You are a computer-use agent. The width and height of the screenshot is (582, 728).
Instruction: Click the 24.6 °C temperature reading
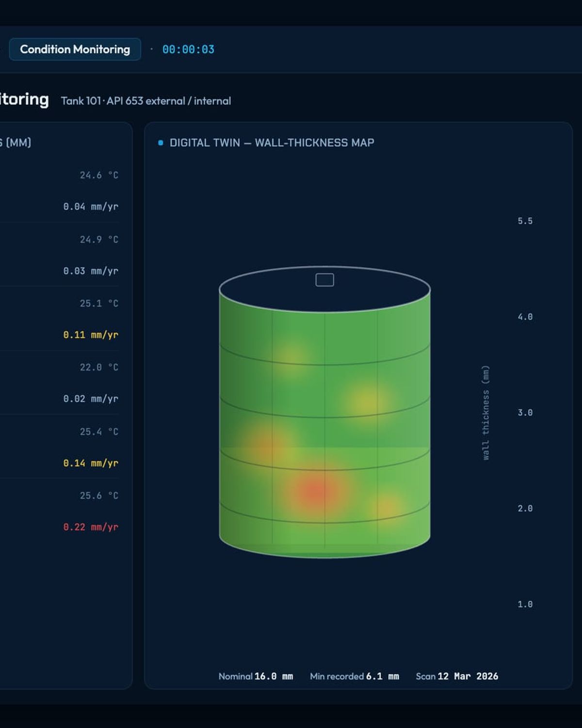pos(99,175)
